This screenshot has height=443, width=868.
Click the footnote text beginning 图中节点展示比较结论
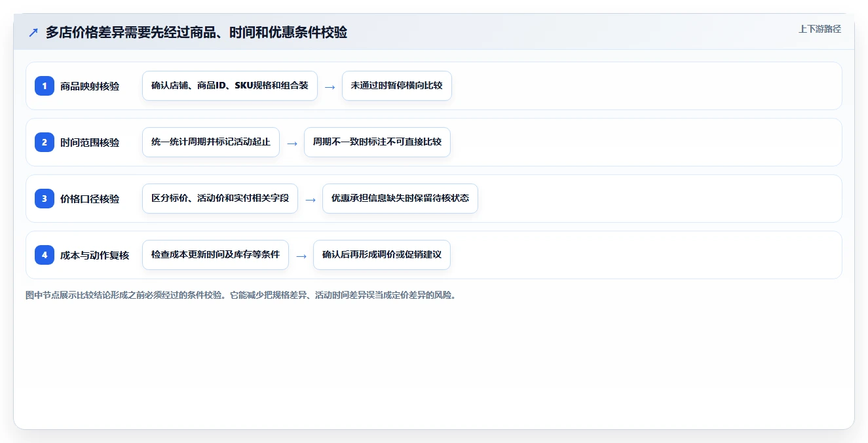pyautogui.click(x=240, y=295)
